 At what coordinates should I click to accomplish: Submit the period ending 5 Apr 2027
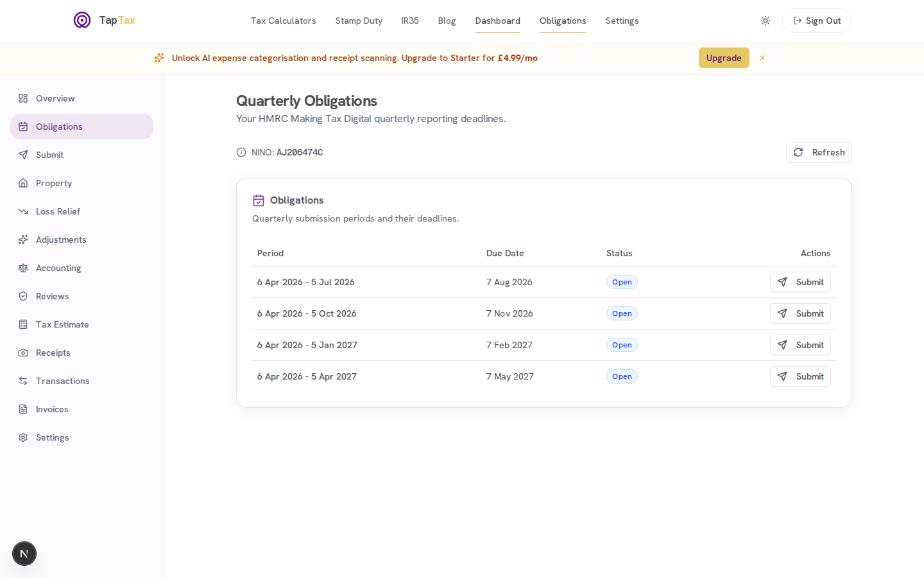coord(800,376)
